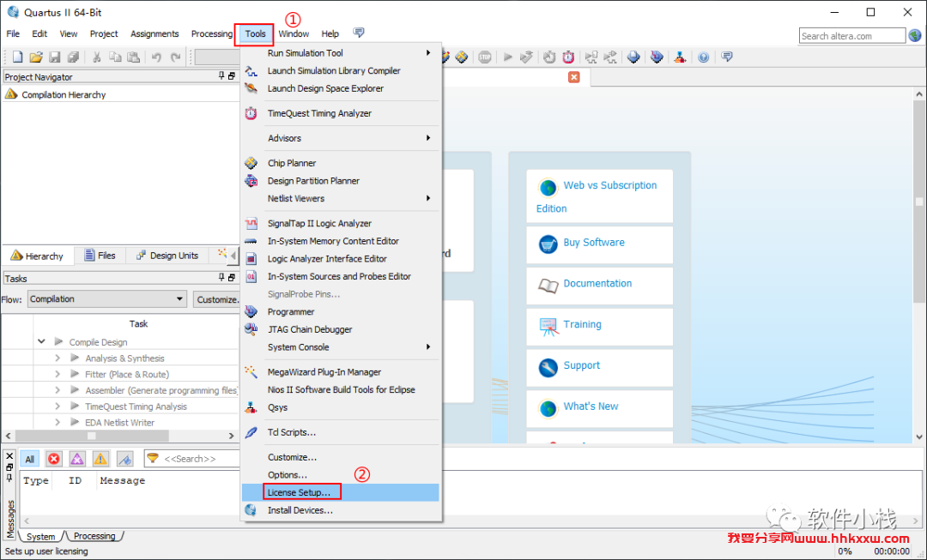Click the Start Compilation play icon
927x560 pixels.
(507, 57)
